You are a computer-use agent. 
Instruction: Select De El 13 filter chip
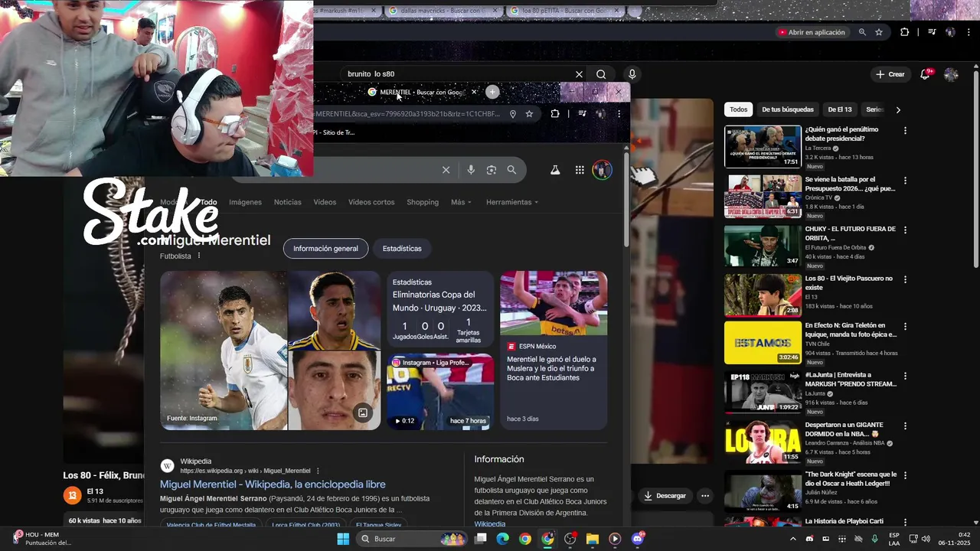click(839, 109)
